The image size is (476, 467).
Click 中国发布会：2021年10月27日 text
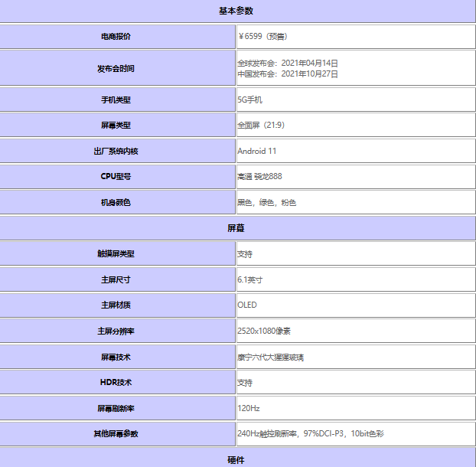pyautogui.click(x=288, y=73)
